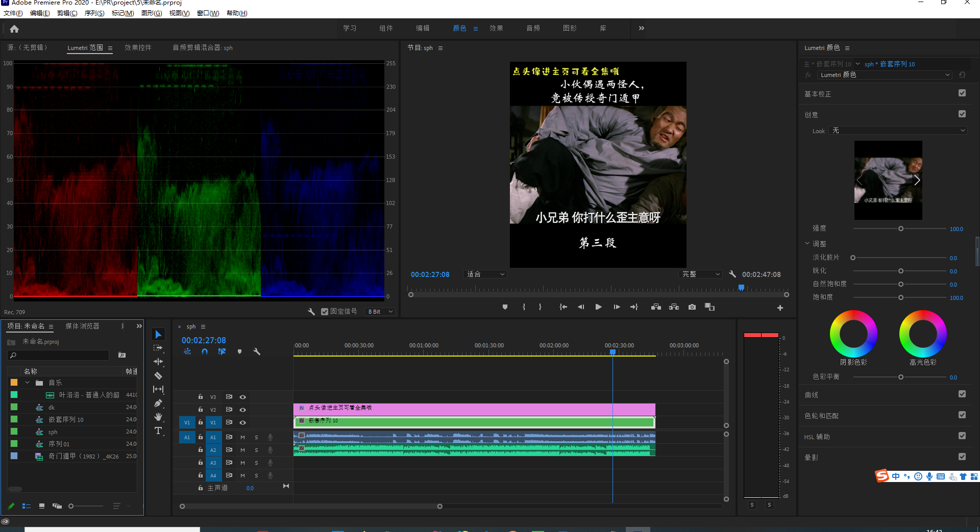Select the Razor tool in timeline toolbar
The width and height of the screenshot is (980, 532).
[x=158, y=376]
